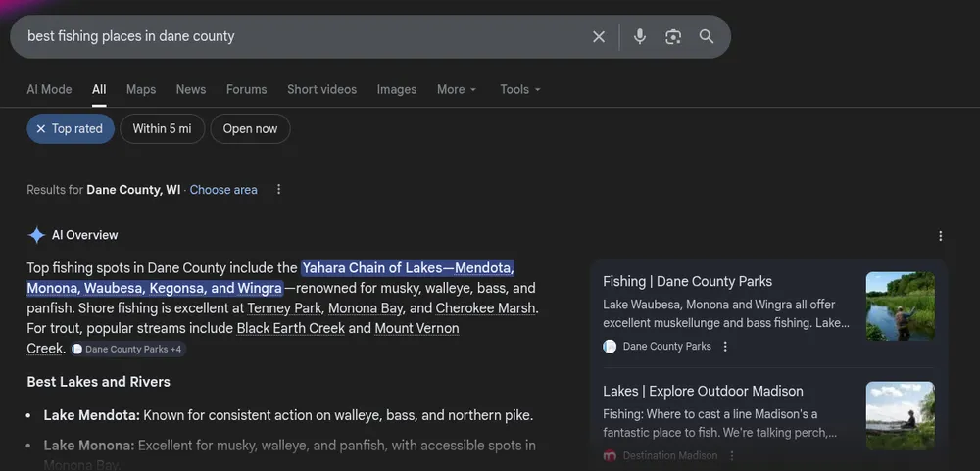Remove the Top rated filter

click(41, 129)
